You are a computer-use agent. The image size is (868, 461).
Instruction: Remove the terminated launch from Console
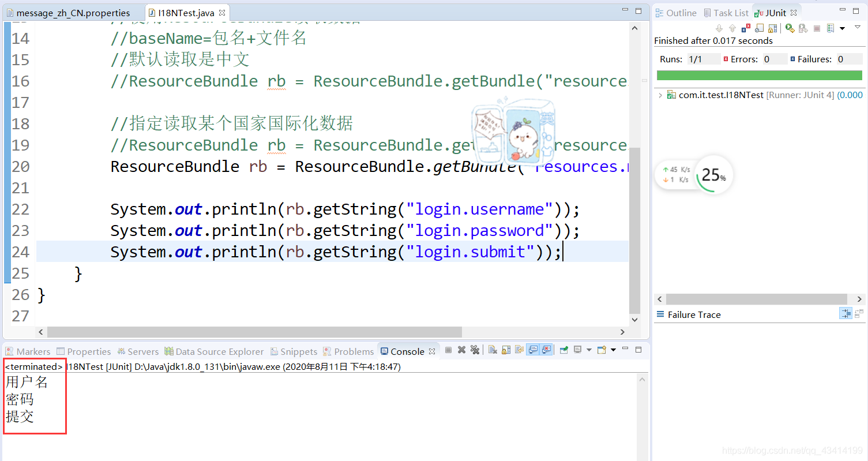pyautogui.click(x=461, y=350)
